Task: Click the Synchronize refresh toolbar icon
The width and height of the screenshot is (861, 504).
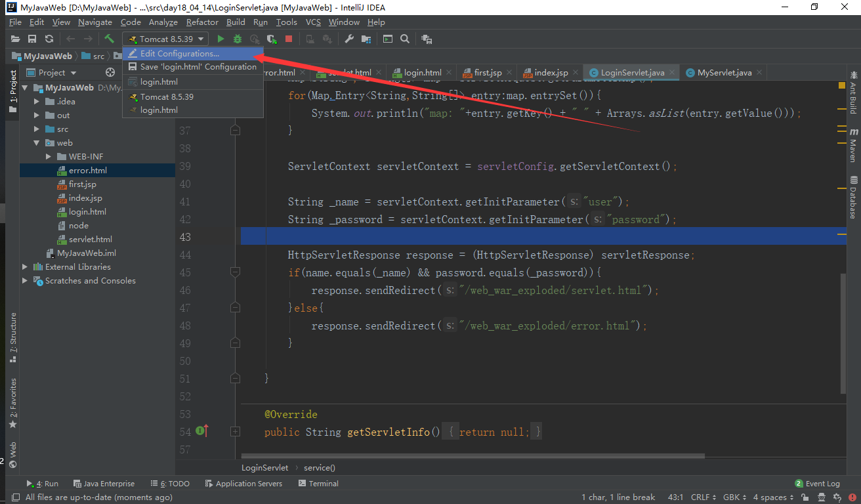Action: [x=49, y=39]
